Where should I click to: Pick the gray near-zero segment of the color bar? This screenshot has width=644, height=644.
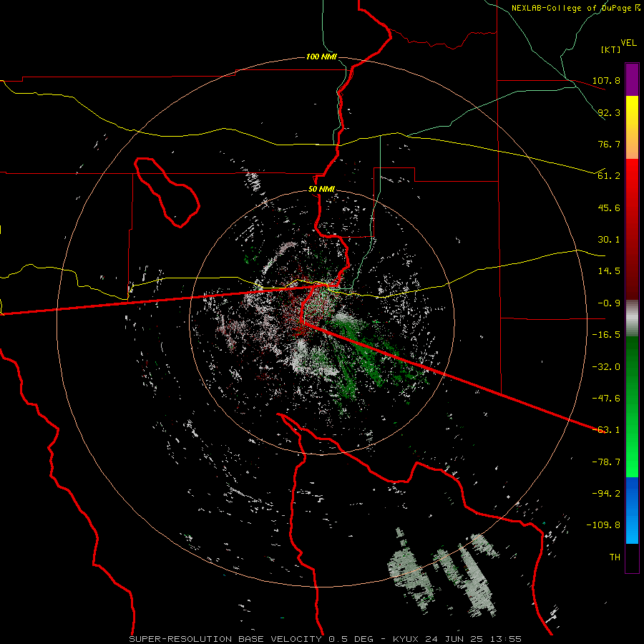point(632,318)
